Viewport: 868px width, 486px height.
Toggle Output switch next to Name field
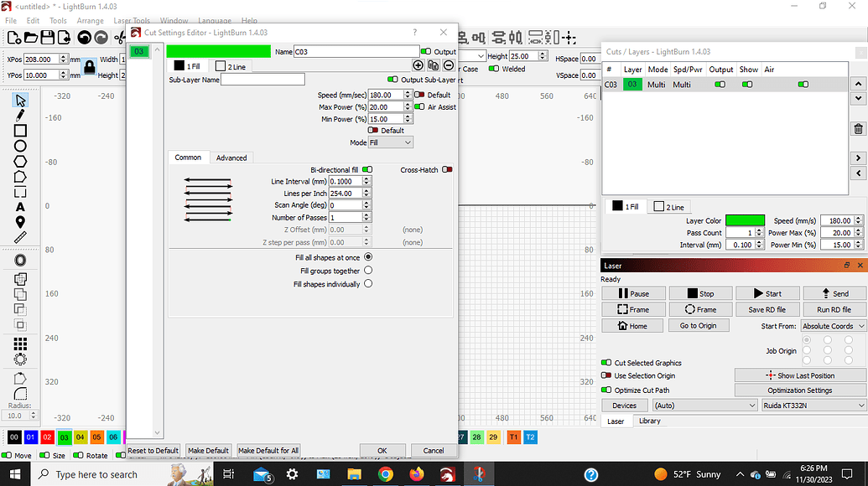[426, 51]
